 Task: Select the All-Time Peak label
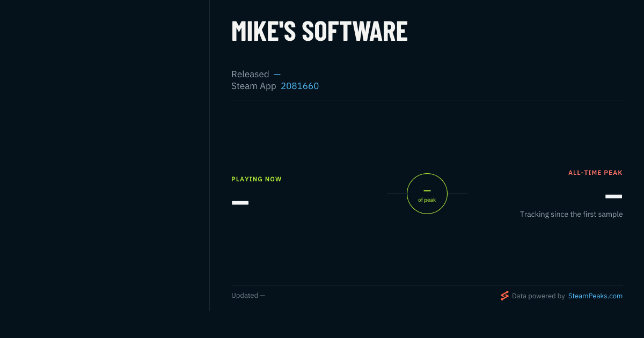[596, 173]
